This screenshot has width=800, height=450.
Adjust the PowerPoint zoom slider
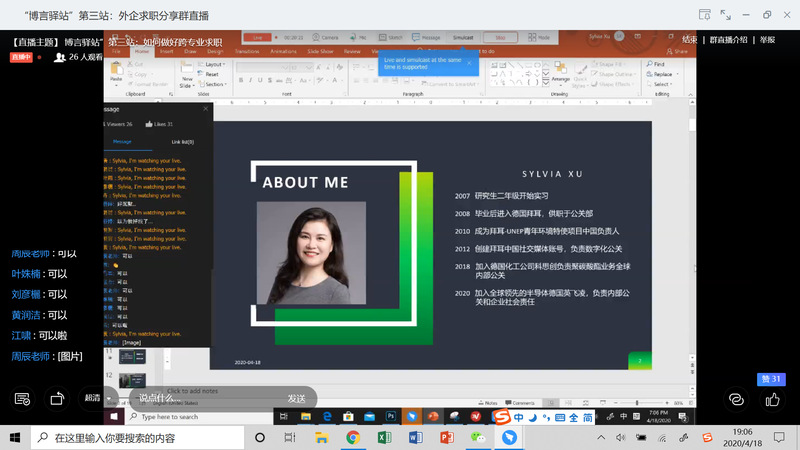pos(637,403)
